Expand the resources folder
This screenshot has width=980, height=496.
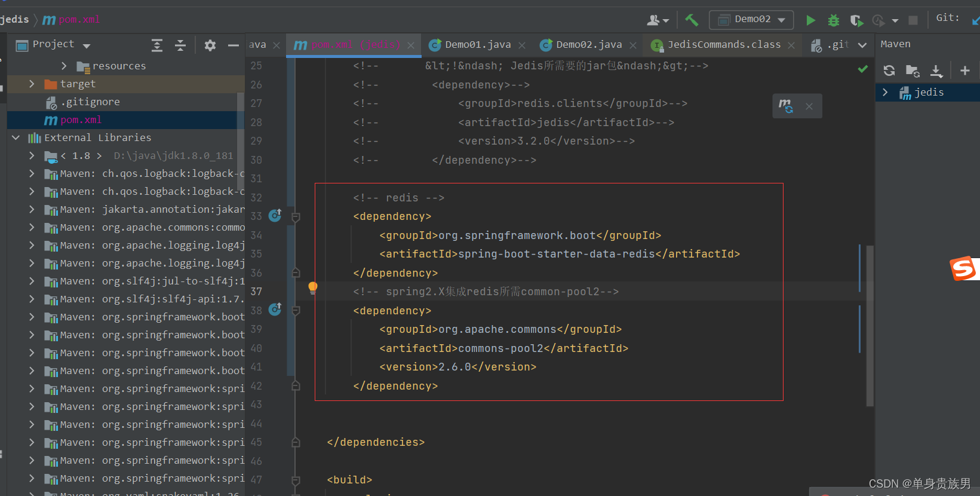[x=64, y=66]
